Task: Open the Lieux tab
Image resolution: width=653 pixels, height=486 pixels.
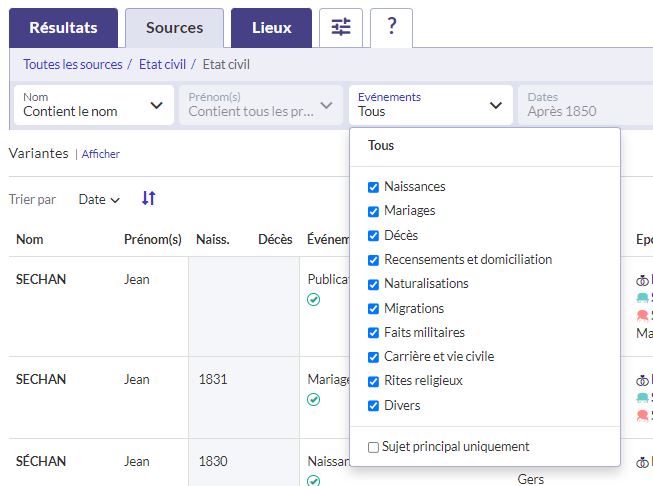Action: (x=271, y=28)
